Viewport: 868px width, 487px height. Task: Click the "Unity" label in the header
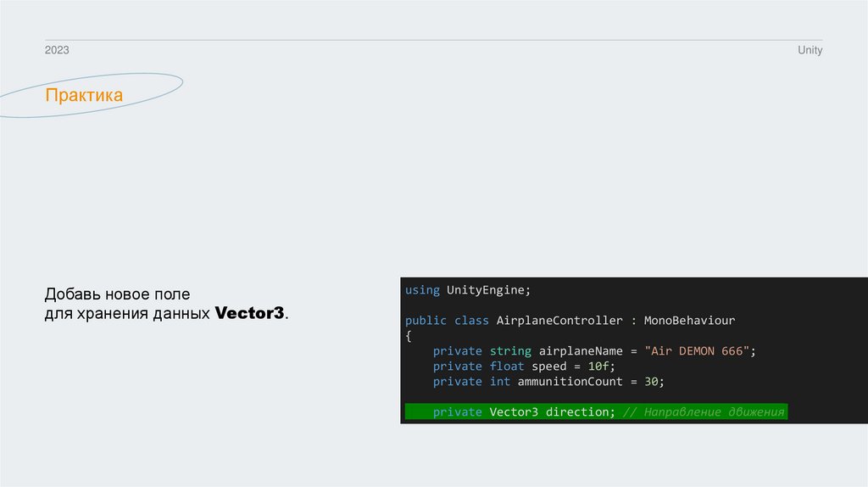[x=810, y=51]
